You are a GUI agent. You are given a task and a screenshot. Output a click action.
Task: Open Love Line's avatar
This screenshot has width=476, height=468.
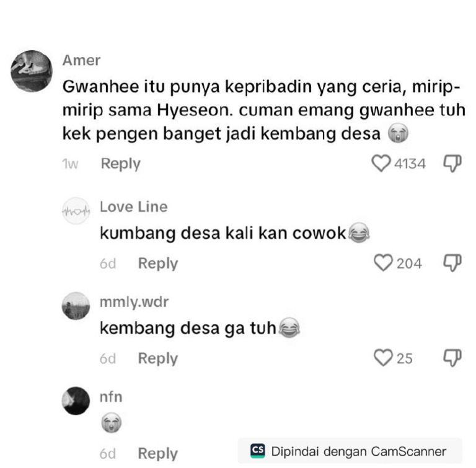(x=76, y=211)
